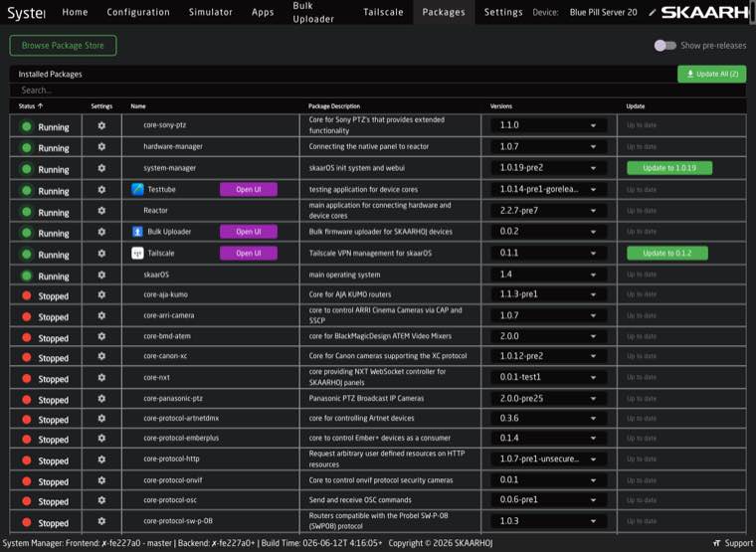Open core-nxt version 0.0.1-test1 dropdown
This screenshot has height=552, width=756.
coord(548,378)
